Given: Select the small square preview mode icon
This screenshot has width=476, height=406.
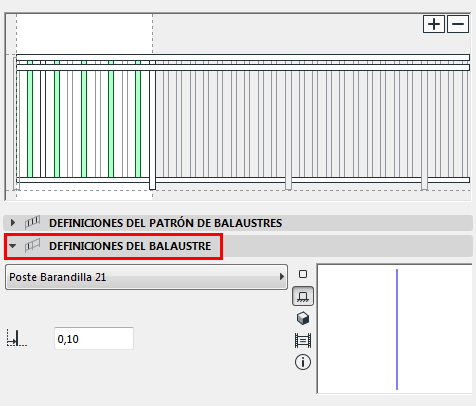Looking at the screenshot, I should (x=303, y=274).
